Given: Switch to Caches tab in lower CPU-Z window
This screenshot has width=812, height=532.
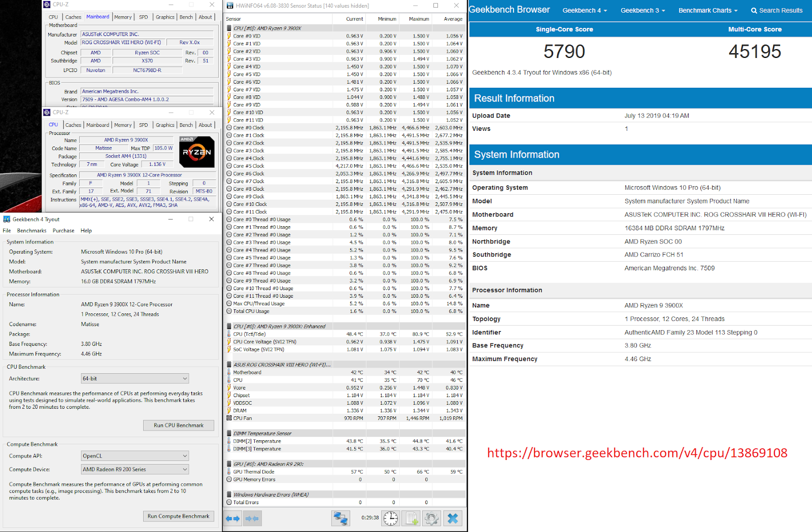Looking at the screenshot, I should [x=73, y=125].
